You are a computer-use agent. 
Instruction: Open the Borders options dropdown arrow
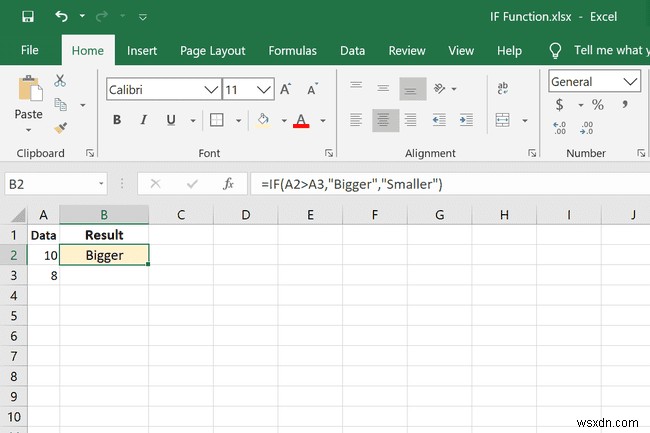click(238, 121)
